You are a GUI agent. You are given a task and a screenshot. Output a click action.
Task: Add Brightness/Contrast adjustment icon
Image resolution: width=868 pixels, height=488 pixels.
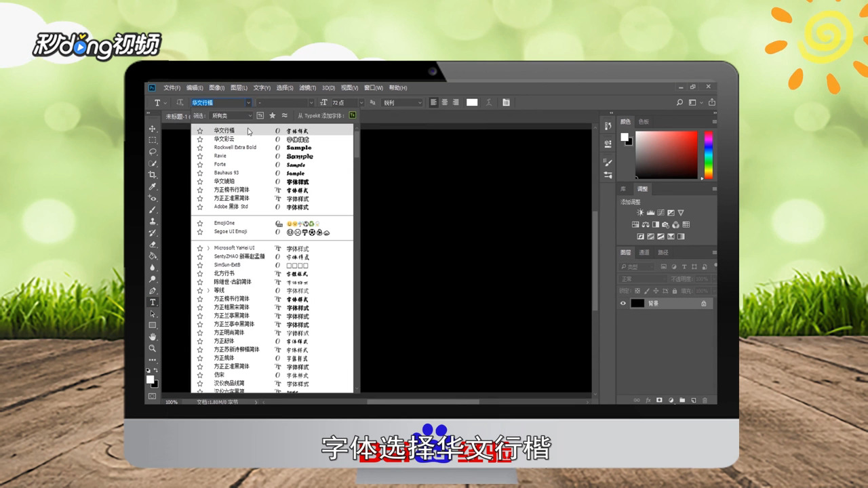tap(639, 213)
